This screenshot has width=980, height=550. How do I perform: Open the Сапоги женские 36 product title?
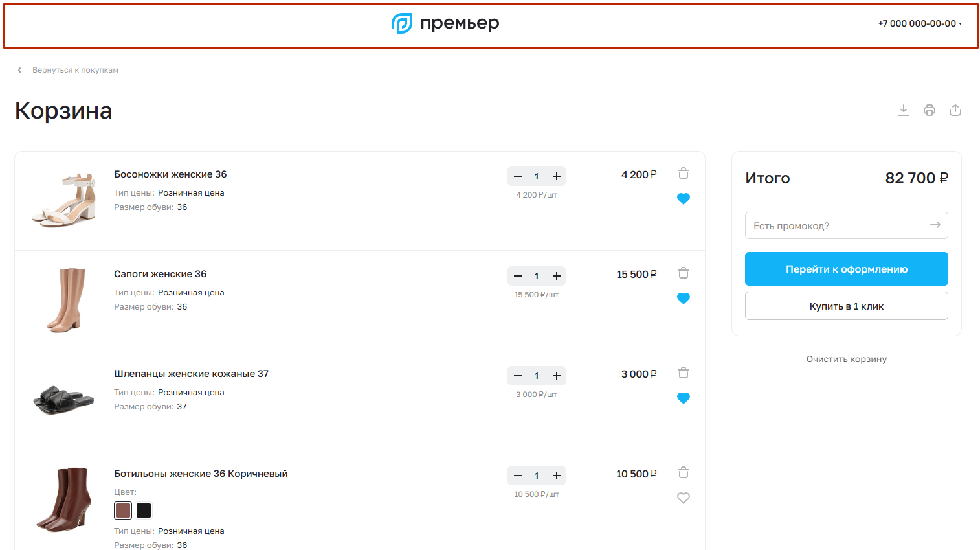point(161,274)
